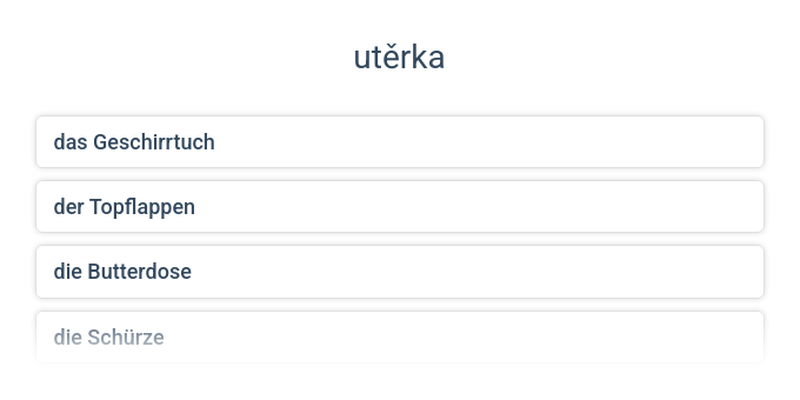Image resolution: width=800 pixels, height=400 pixels.
Task: Click the second answer in the list
Action: coord(400,207)
